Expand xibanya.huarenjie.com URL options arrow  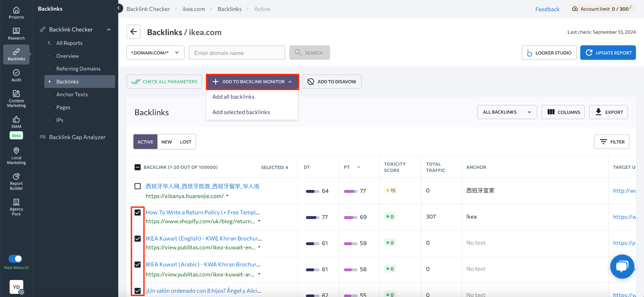227,196
